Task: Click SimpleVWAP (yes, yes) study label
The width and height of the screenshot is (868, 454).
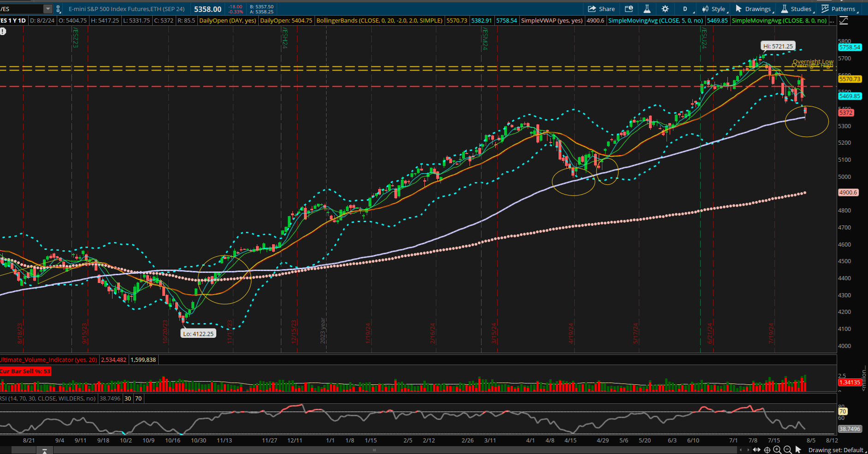Action: point(552,20)
